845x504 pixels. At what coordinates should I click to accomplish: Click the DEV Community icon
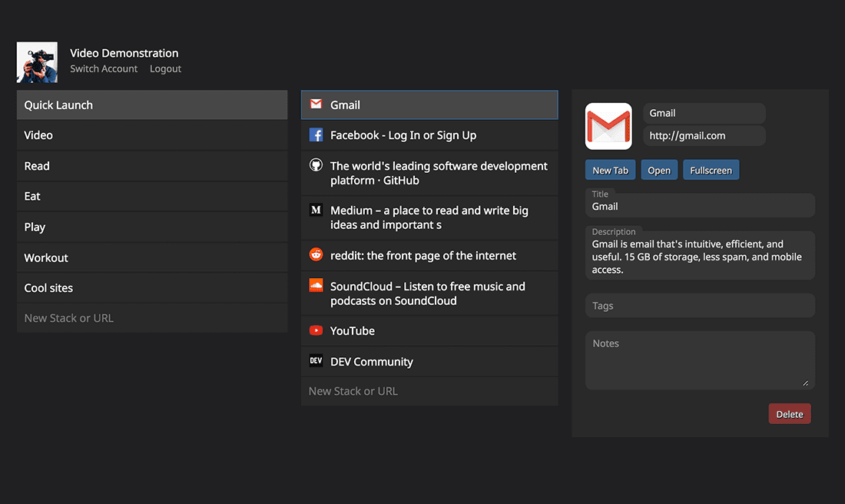pyautogui.click(x=316, y=361)
